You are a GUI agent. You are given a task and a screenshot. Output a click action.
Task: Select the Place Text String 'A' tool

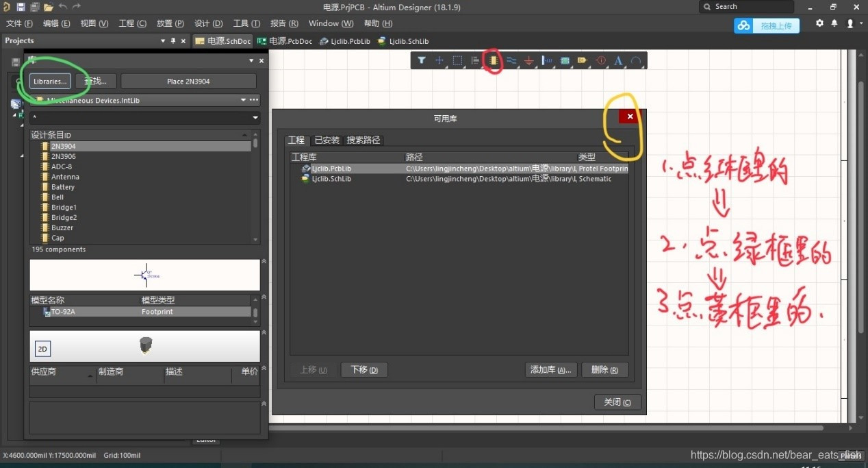pyautogui.click(x=618, y=61)
